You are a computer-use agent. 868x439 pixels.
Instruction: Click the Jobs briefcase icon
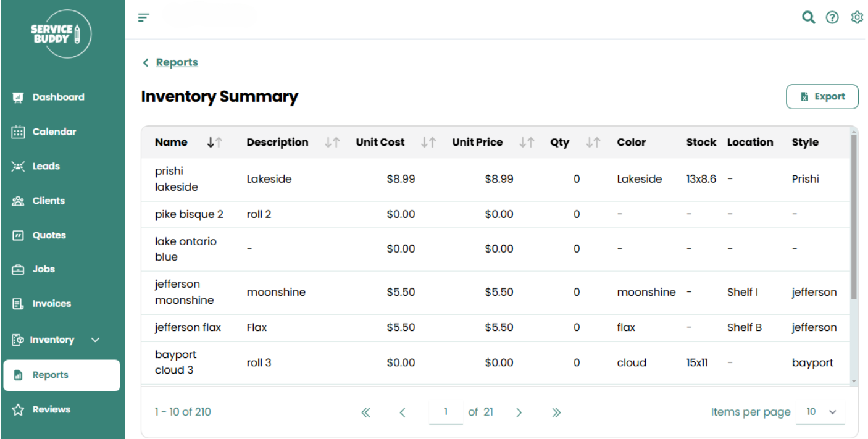pyautogui.click(x=18, y=270)
